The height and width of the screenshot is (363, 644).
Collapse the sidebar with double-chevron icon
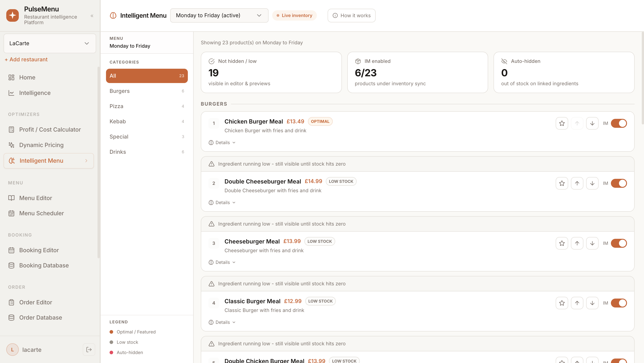[92, 16]
